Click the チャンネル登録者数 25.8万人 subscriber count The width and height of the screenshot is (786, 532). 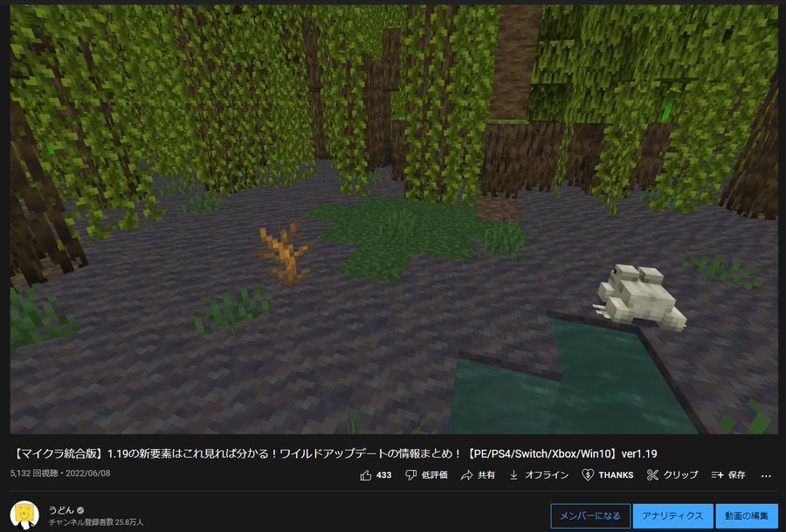tap(96, 522)
